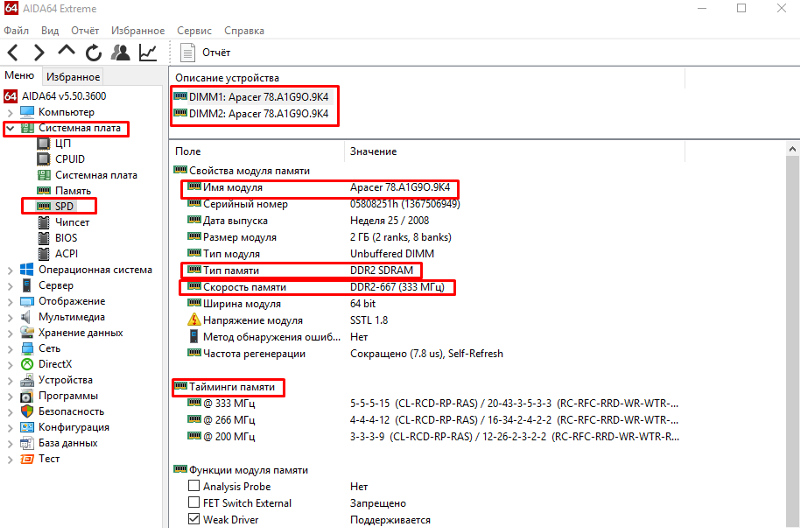Expand the Компьютер tree node
This screenshot has height=528, width=800.
click(10, 112)
